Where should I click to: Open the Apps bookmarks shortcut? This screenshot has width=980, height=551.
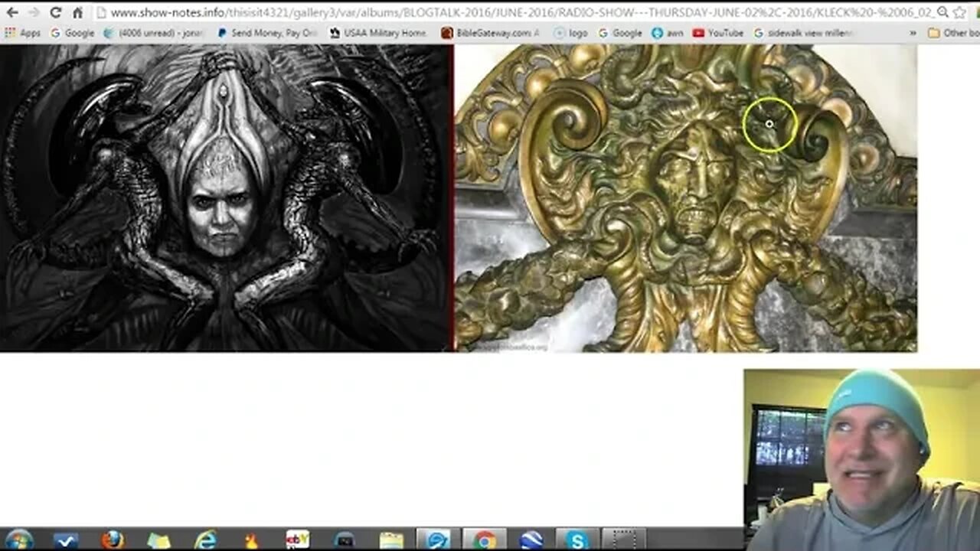point(22,33)
